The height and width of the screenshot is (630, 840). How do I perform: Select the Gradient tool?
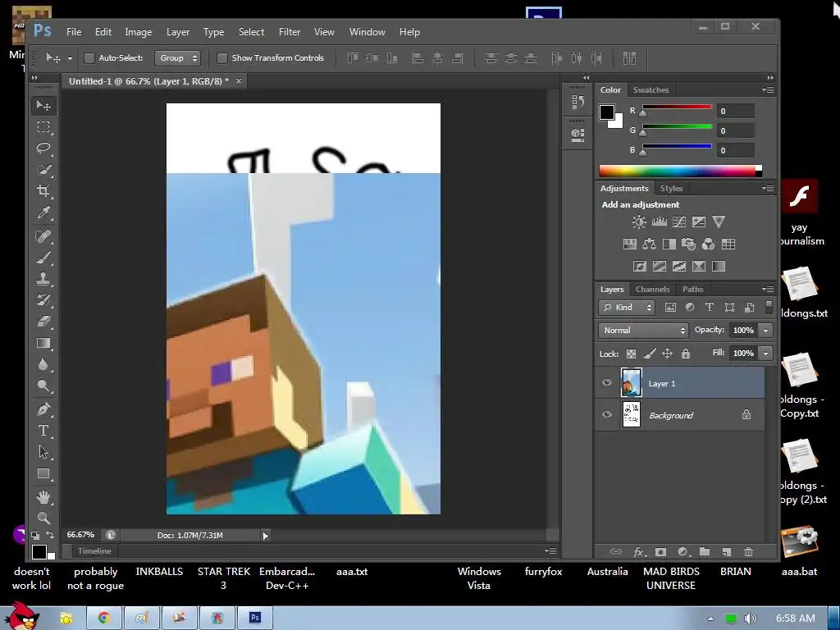point(44,344)
